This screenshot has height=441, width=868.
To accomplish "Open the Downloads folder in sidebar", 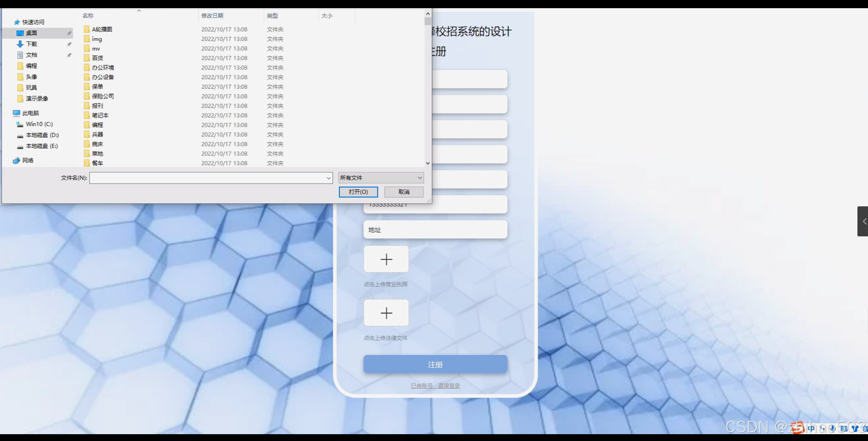I will tap(31, 44).
